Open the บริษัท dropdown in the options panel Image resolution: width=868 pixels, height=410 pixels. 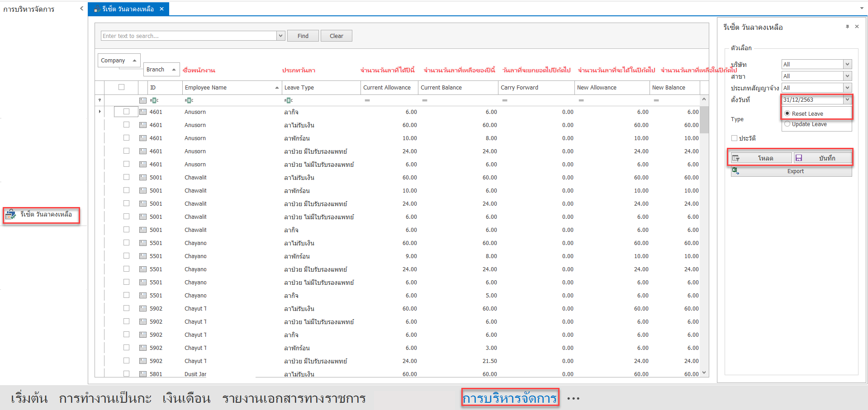point(847,64)
